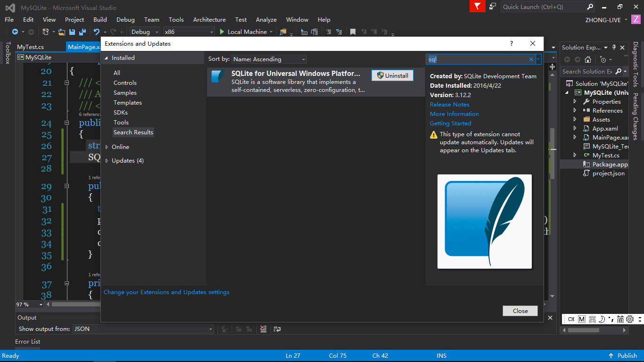The width and height of the screenshot is (644, 362).
Task: Clear the extensions search box with the X
Action: (531, 59)
